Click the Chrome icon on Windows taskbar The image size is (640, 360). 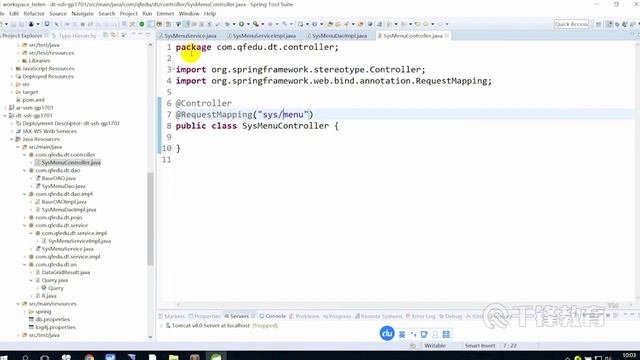(89, 357)
